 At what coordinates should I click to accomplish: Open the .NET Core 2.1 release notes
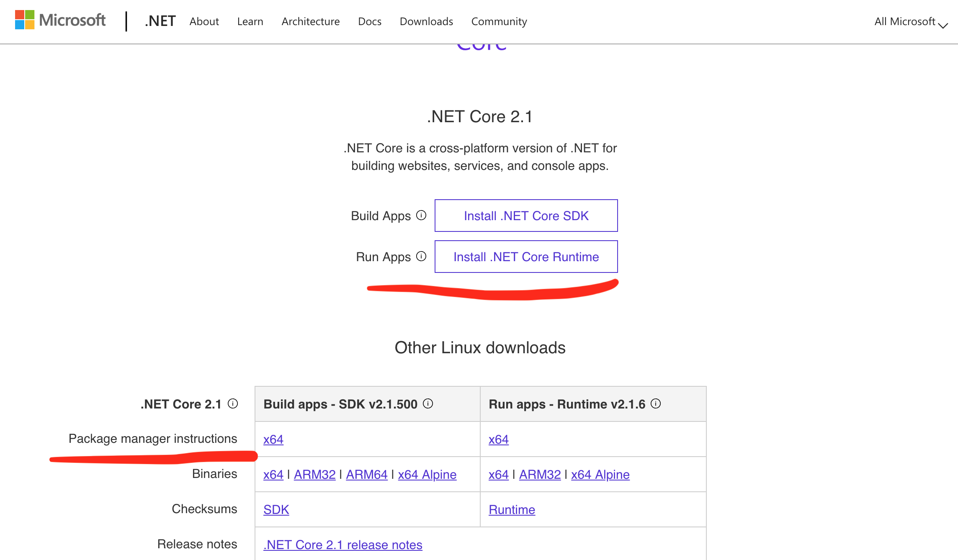(343, 545)
